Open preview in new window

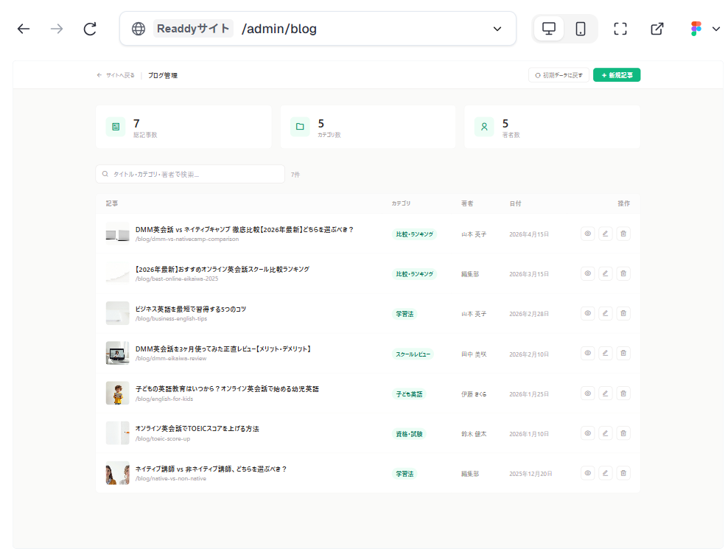tap(657, 29)
